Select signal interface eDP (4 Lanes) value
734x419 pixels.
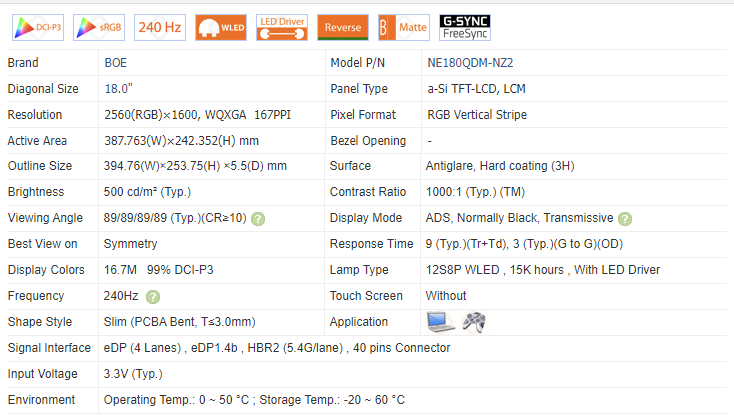pyautogui.click(x=277, y=348)
